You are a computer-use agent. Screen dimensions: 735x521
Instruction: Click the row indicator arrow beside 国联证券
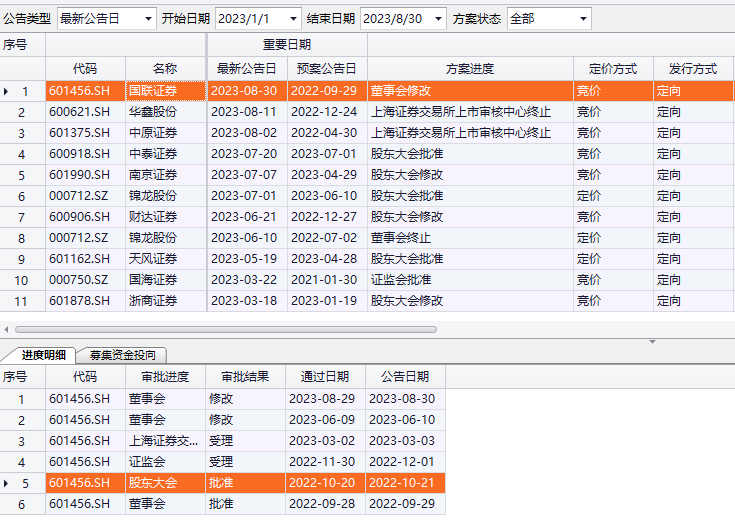7,91
